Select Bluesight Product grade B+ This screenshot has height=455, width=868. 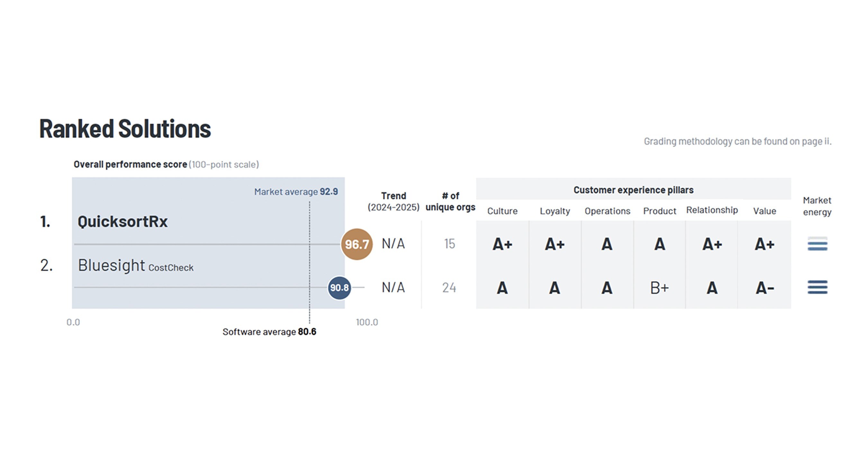click(x=659, y=288)
